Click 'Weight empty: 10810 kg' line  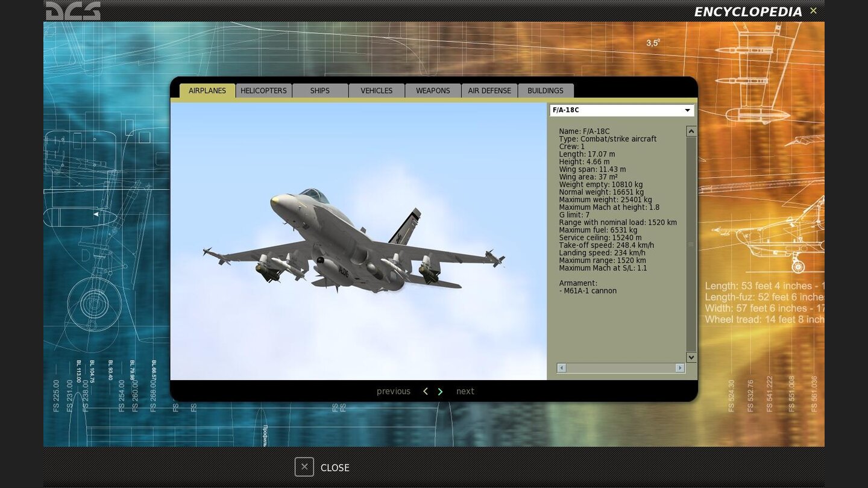[x=601, y=184]
